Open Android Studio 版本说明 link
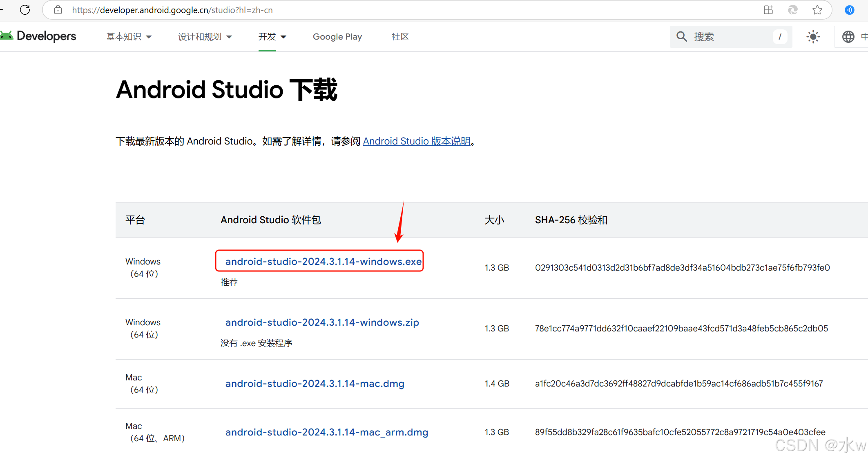This screenshot has height=460, width=868. pyautogui.click(x=417, y=141)
